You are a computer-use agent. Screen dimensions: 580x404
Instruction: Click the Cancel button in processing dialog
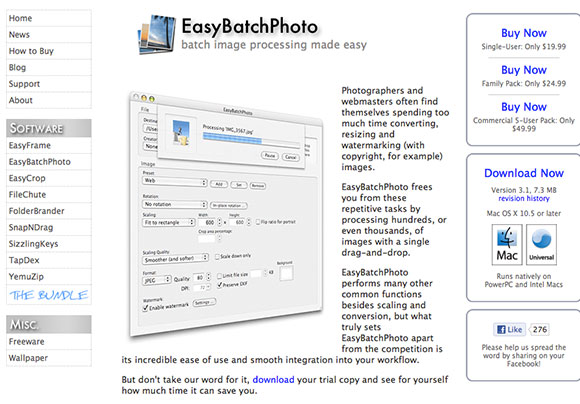pyautogui.click(x=290, y=157)
